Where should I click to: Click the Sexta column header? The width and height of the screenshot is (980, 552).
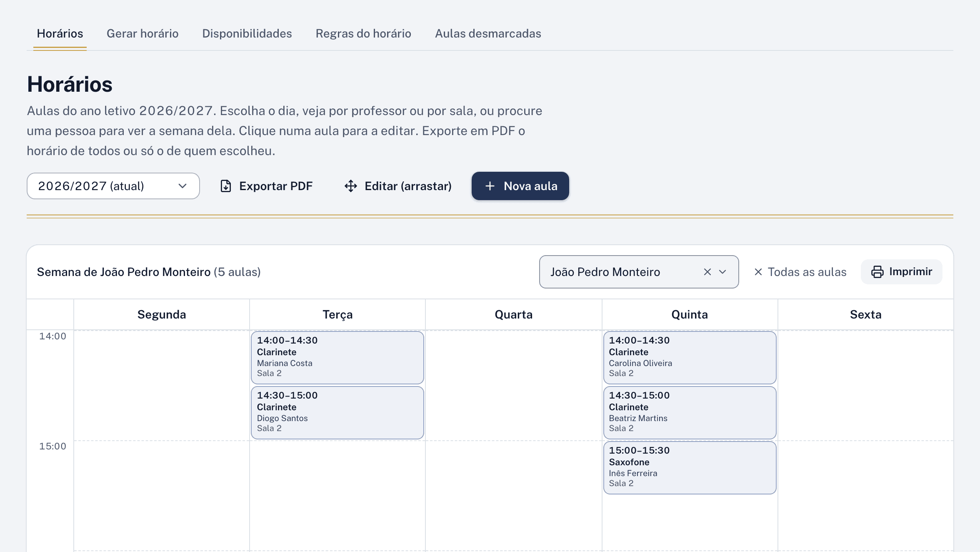coord(866,314)
